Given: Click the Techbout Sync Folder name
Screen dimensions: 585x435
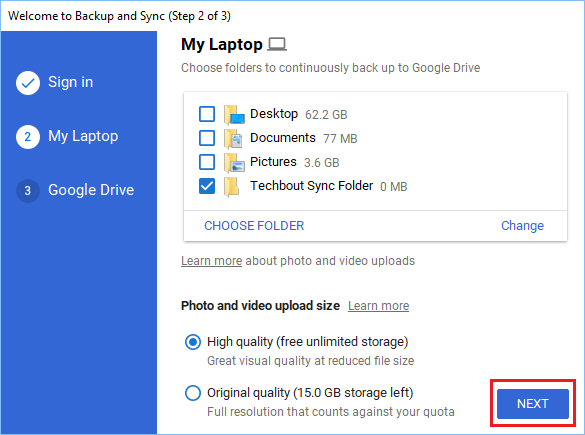Looking at the screenshot, I should point(312,185).
